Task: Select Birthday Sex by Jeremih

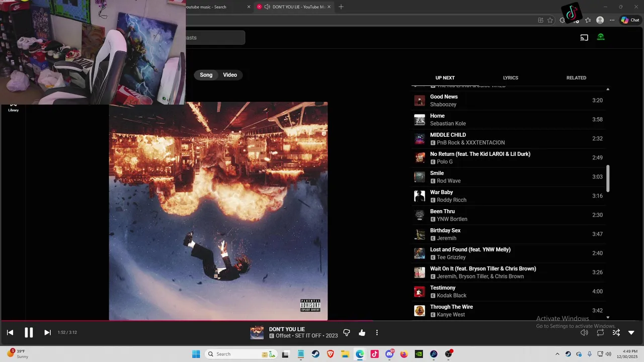Action: point(508,234)
